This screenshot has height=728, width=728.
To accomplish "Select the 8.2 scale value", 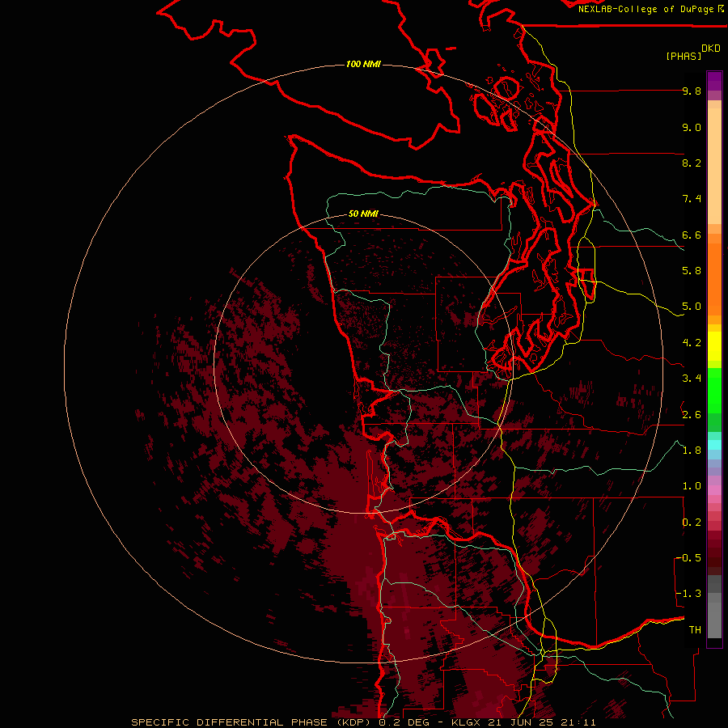I will 692,163.
